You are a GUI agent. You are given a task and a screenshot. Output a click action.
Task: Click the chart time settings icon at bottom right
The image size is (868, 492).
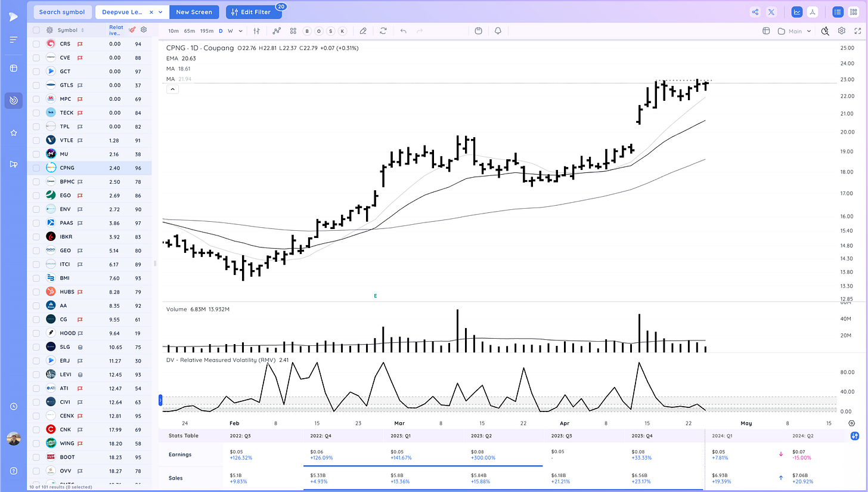point(852,423)
